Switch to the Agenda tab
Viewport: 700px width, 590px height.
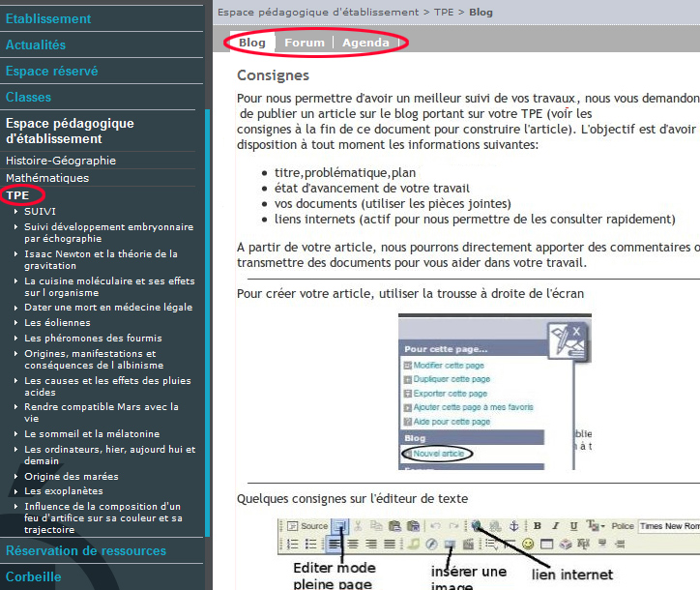pos(365,43)
